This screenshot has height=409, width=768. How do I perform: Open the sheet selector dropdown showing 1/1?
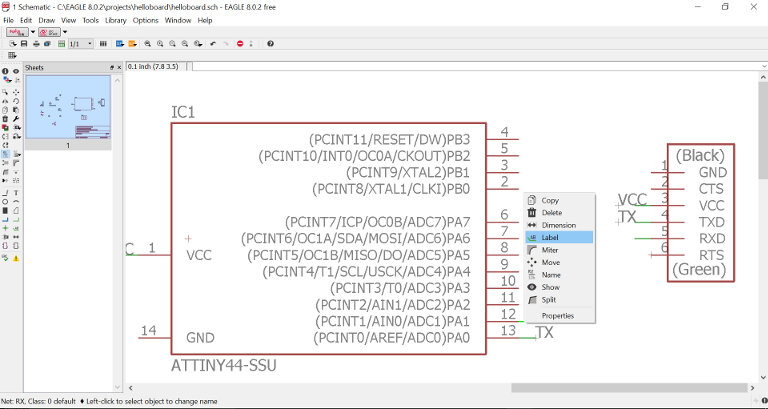(x=81, y=44)
